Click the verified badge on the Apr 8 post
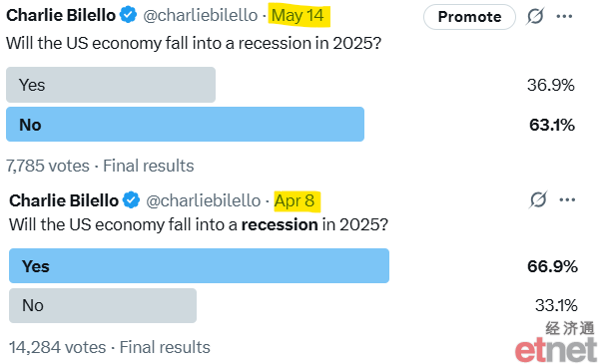Viewport: 601px width, 364px height. [x=132, y=200]
